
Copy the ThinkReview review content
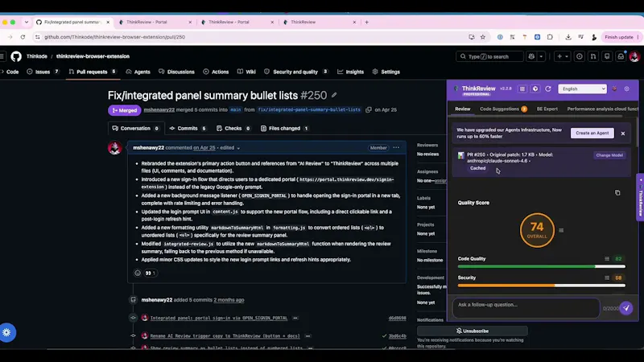[617, 192]
